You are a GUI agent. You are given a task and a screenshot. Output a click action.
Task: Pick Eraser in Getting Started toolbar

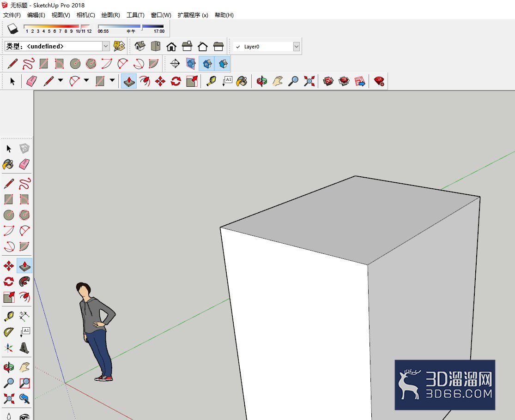[x=31, y=81]
